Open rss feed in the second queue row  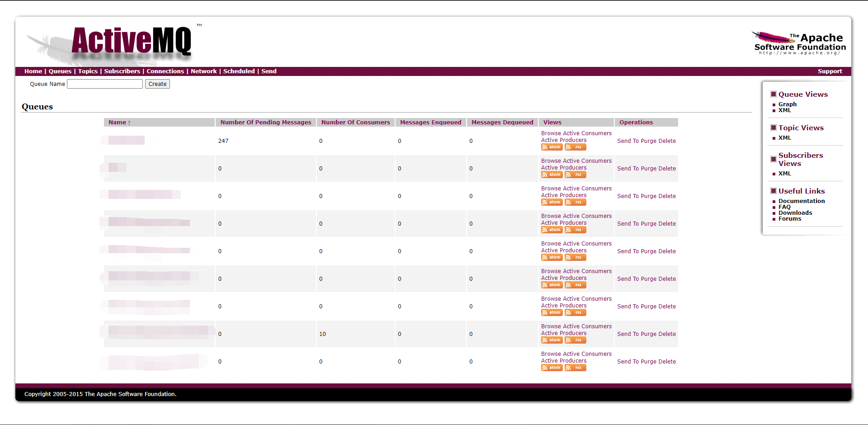pyautogui.click(x=576, y=175)
